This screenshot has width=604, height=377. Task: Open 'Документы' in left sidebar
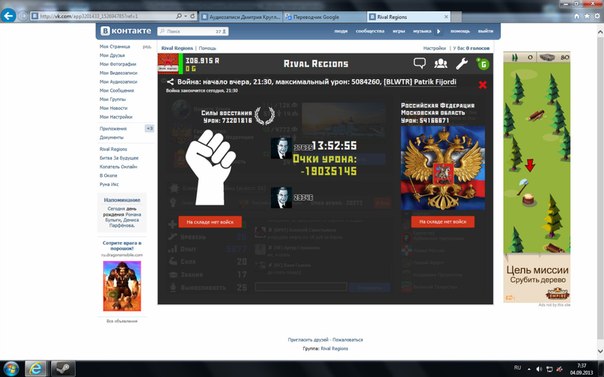pos(111,137)
